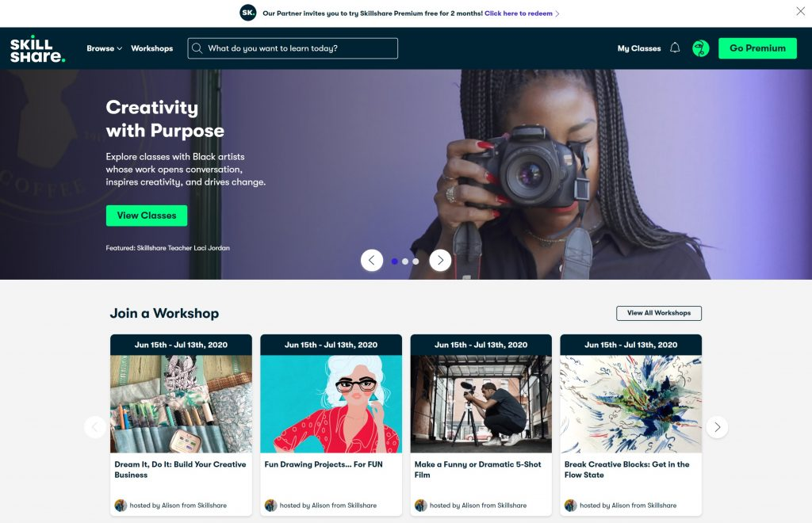Select the first carousel dot indicator
The height and width of the screenshot is (523, 812).
pyautogui.click(x=395, y=261)
